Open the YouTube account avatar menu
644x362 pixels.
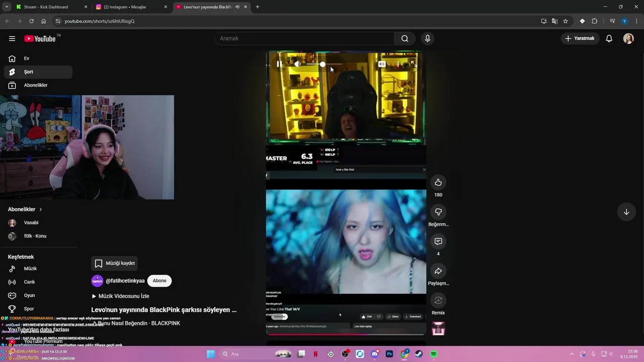click(x=628, y=39)
